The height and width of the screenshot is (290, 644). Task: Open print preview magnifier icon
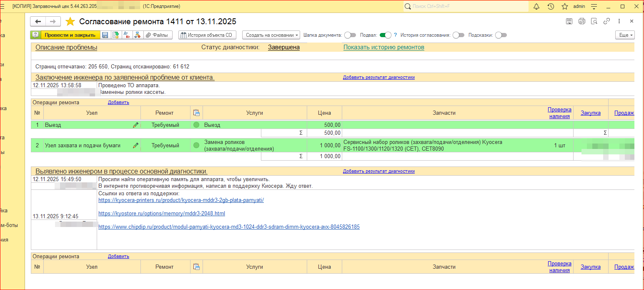(594, 21)
